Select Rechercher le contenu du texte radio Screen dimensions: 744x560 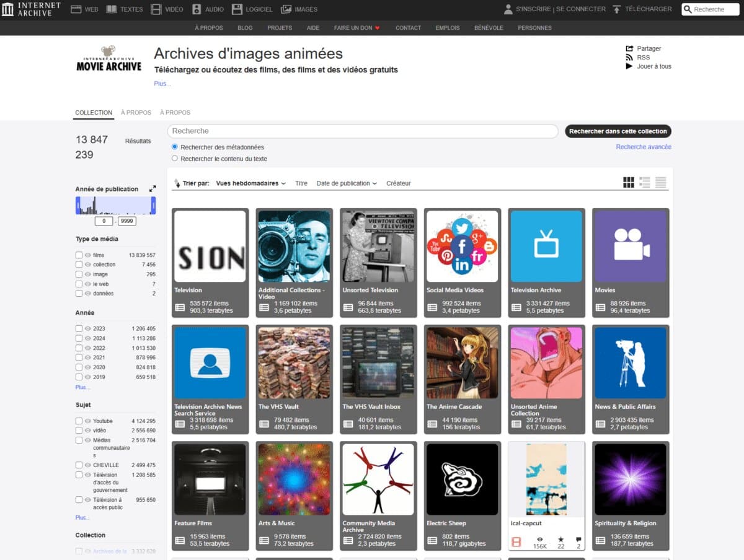tap(175, 159)
